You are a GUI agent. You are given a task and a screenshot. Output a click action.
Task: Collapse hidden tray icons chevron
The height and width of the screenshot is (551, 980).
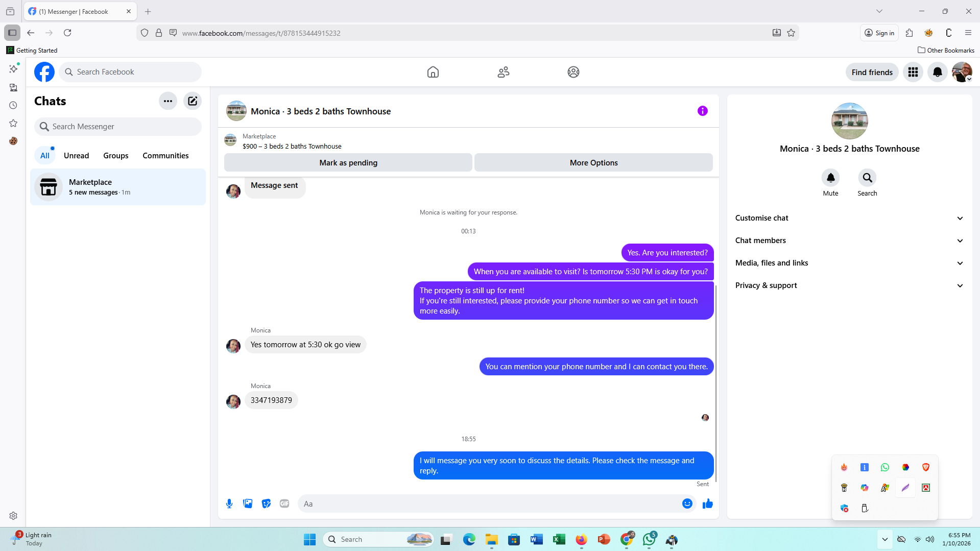885,539
